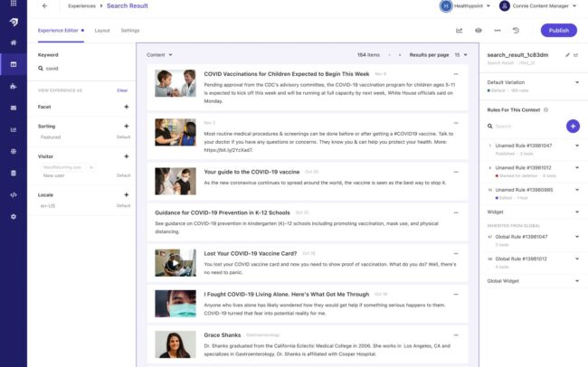The width and height of the screenshot is (588, 367).
Task: Click the back arrow next to Experiences
Action: tap(45, 5)
